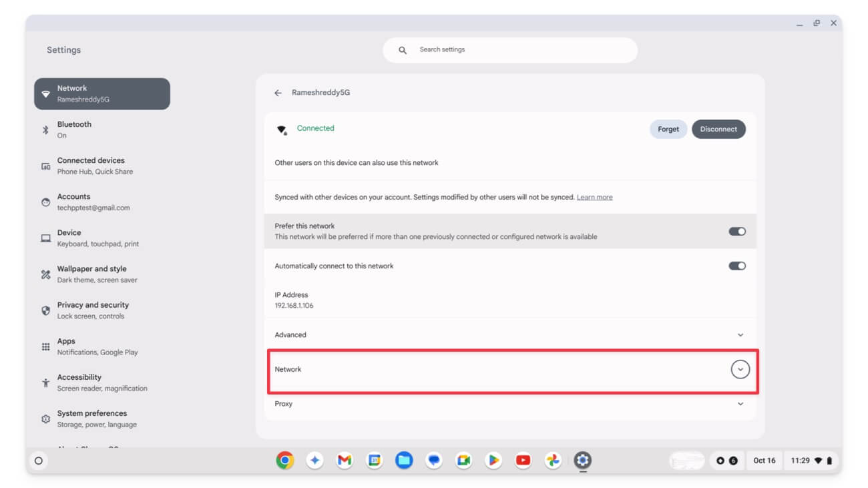Open Google Messages from the shelf
The image size is (868, 488).
click(x=434, y=460)
